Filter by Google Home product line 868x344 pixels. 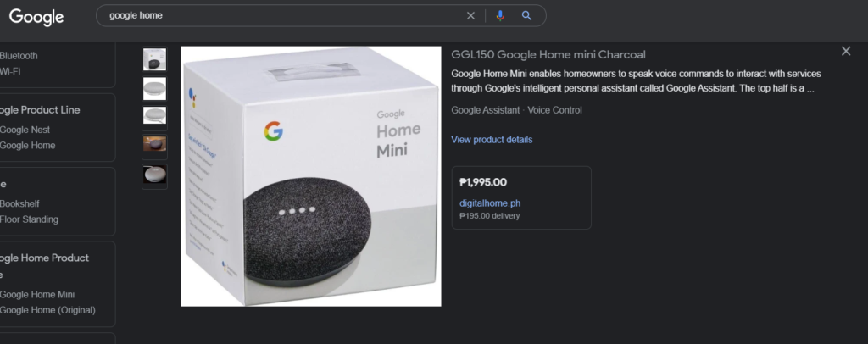pyautogui.click(x=28, y=146)
